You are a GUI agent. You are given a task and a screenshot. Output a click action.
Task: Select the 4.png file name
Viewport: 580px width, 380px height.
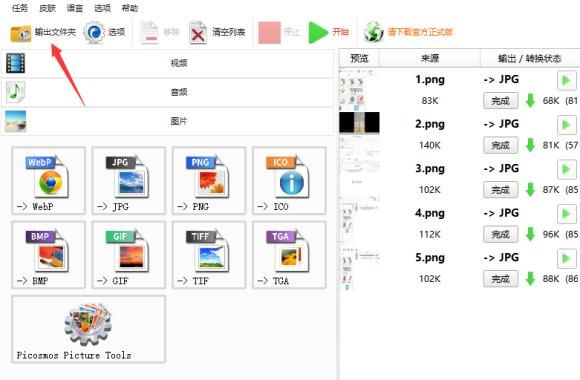pos(430,213)
